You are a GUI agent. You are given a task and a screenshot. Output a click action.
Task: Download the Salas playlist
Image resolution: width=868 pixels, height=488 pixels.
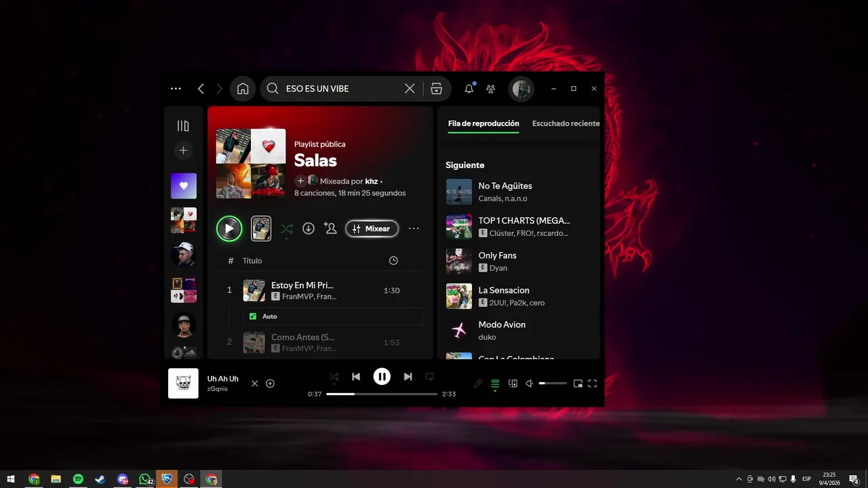(309, 228)
